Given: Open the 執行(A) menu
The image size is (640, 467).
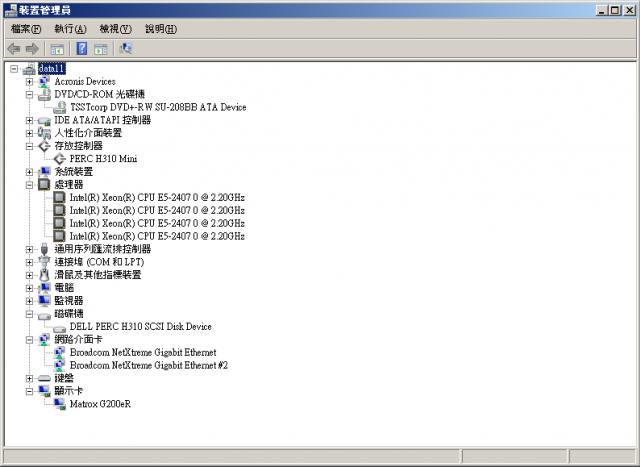Looking at the screenshot, I should (x=70, y=29).
